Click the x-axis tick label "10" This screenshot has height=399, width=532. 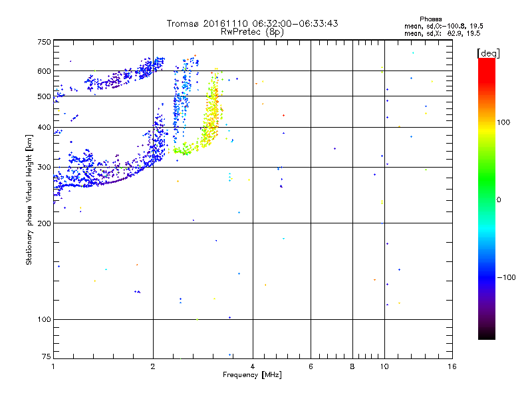[x=384, y=366]
